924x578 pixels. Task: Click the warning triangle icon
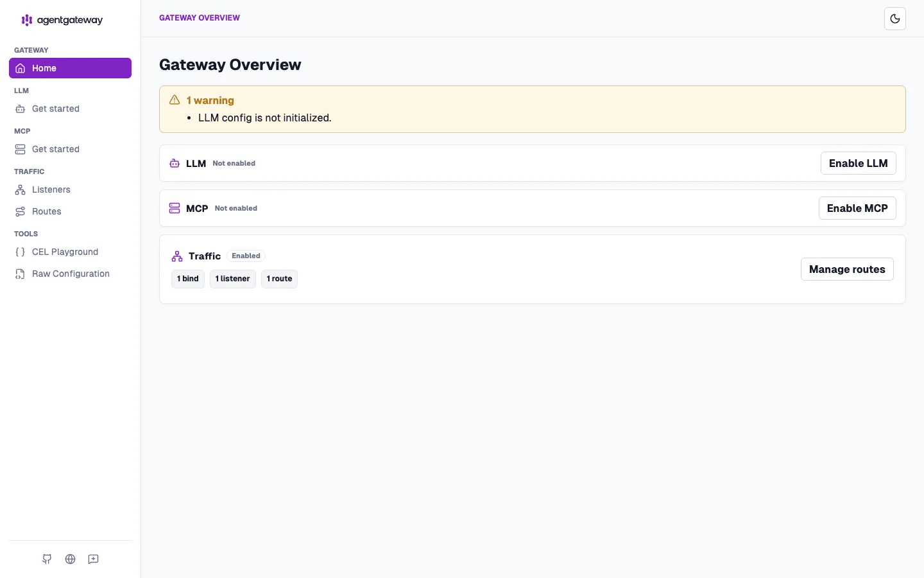coord(175,100)
